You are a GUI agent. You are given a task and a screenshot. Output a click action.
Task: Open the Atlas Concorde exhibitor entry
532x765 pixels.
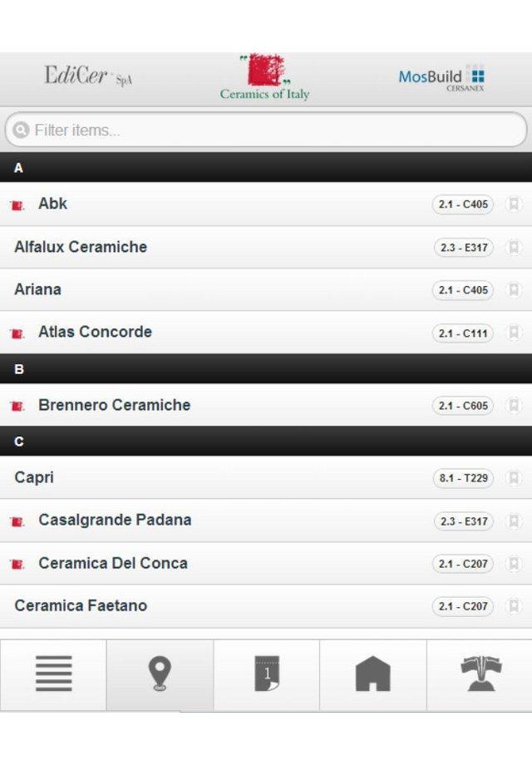95,333
